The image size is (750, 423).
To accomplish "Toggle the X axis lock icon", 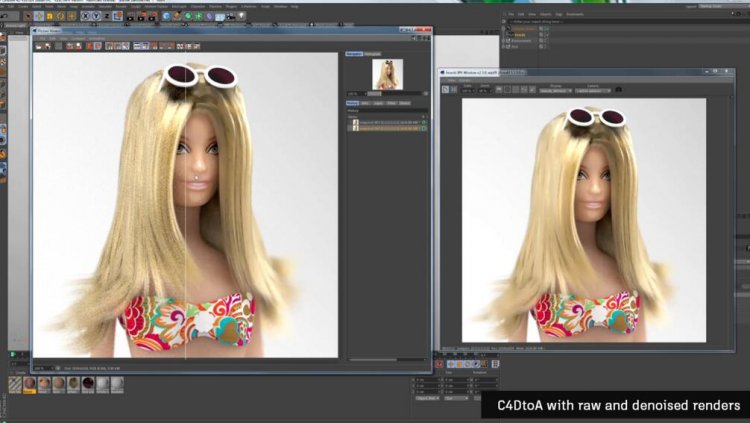I will [x=86, y=16].
